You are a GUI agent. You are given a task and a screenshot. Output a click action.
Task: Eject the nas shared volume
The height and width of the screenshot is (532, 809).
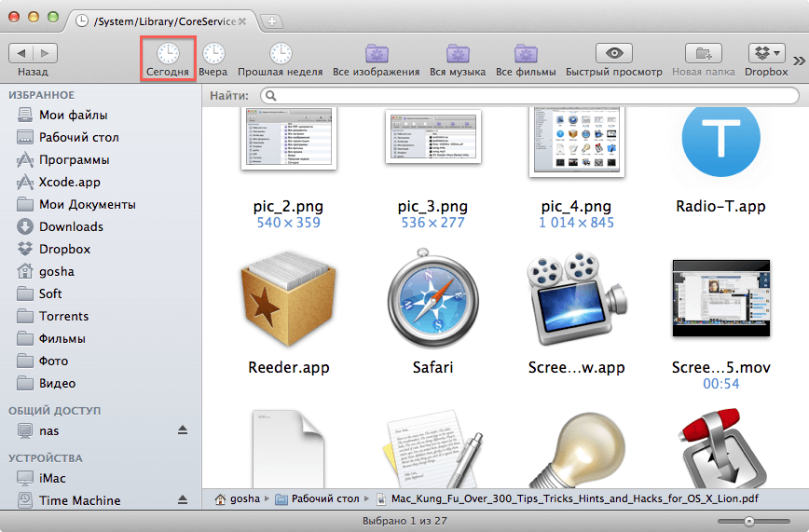183,430
